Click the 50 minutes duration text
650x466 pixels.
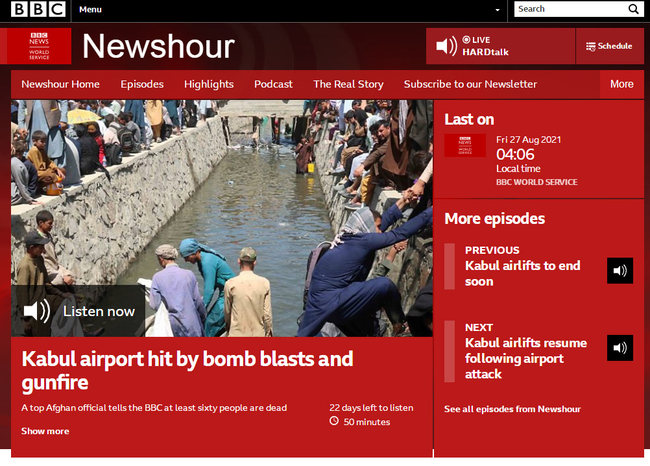(366, 422)
